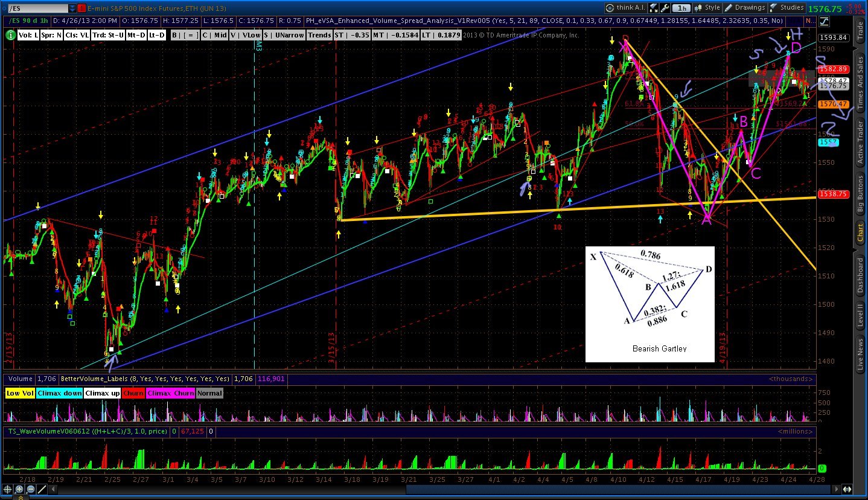This screenshot has width=868, height=500.
Task: Expand the /ES symbol dropdown arrow
Action: point(72,8)
